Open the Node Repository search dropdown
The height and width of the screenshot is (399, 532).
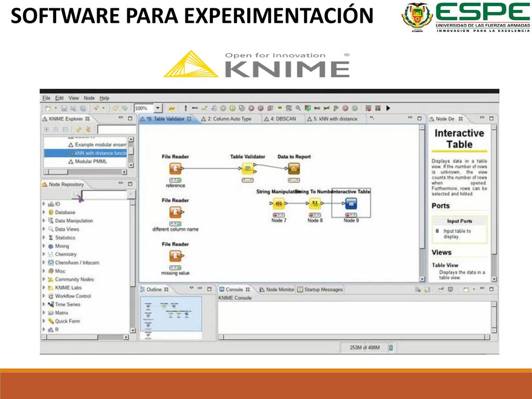pyautogui.click(x=131, y=194)
